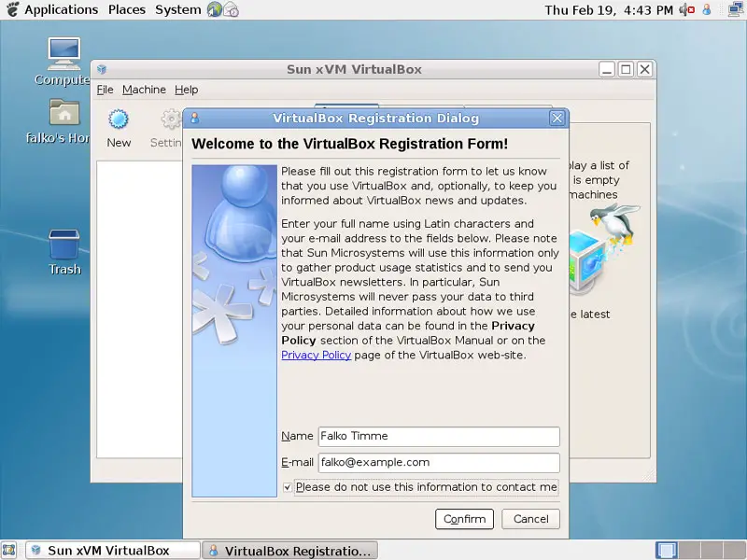
Task: Click the registration dialog title bar icon
Action: [x=195, y=119]
